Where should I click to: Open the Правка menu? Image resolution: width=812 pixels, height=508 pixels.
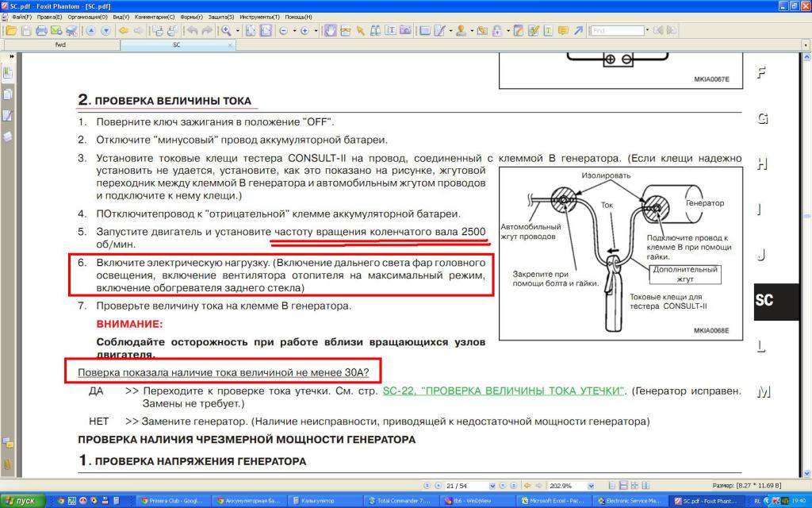pyautogui.click(x=49, y=17)
